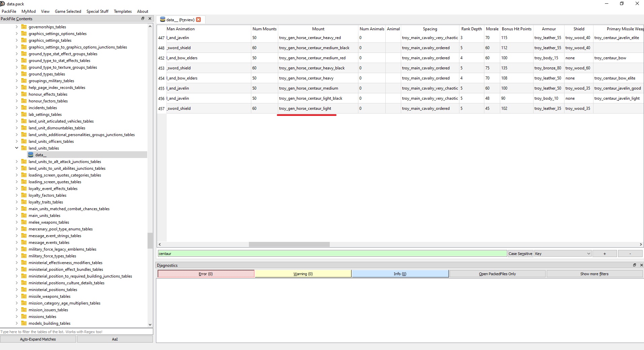Toggle Show more filters button

pyautogui.click(x=594, y=274)
